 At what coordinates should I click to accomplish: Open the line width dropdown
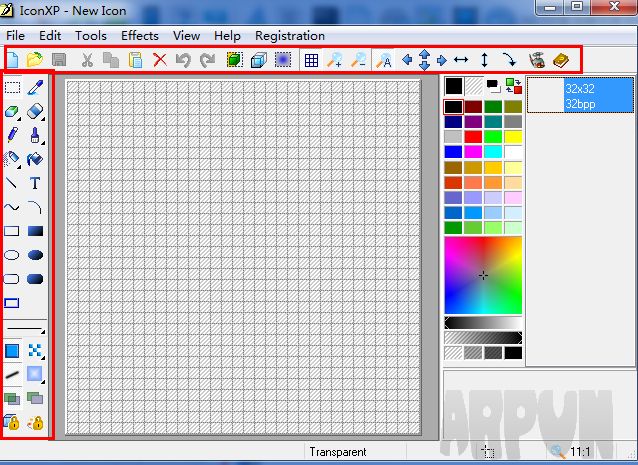point(26,328)
